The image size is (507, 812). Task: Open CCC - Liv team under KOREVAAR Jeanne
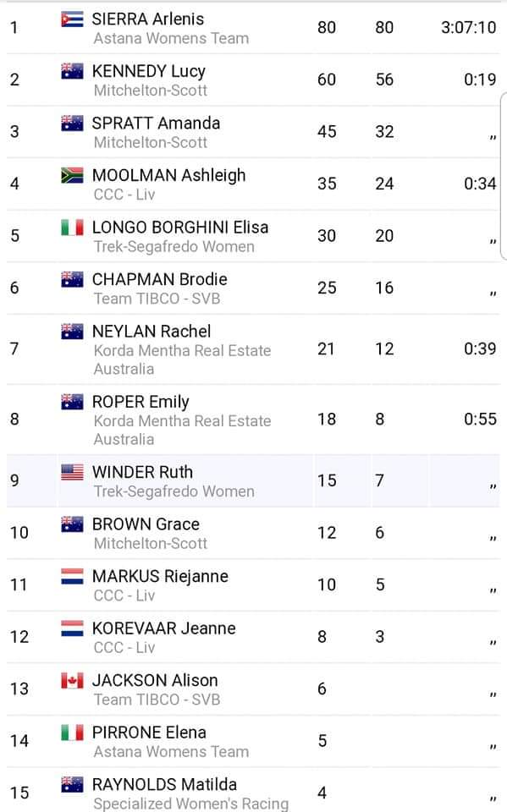[124, 648]
